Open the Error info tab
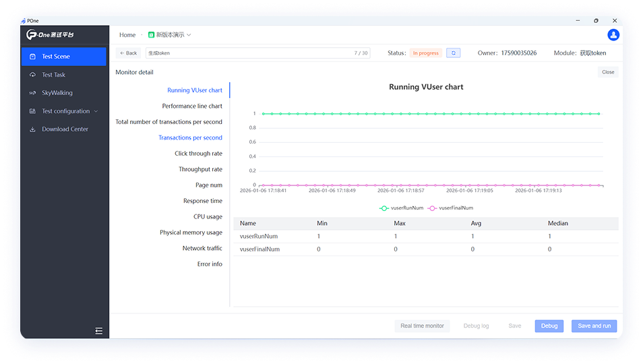This screenshot has height=364, width=643. coord(210,264)
